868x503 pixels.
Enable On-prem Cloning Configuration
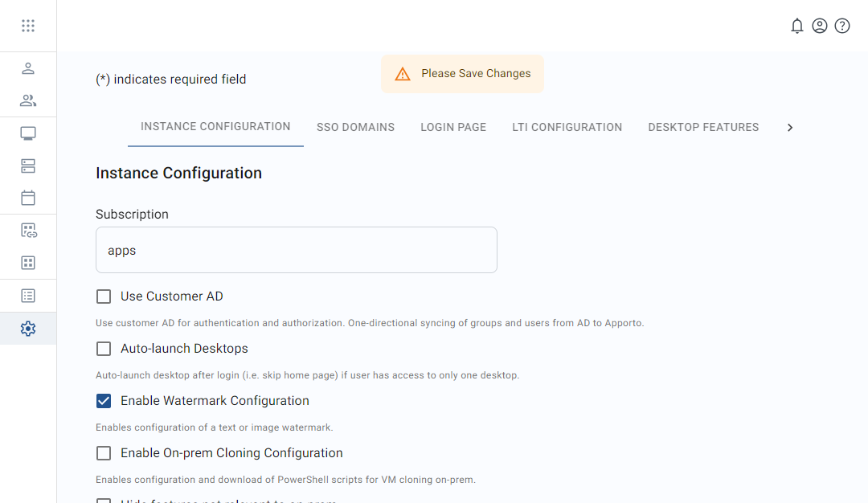pos(103,452)
